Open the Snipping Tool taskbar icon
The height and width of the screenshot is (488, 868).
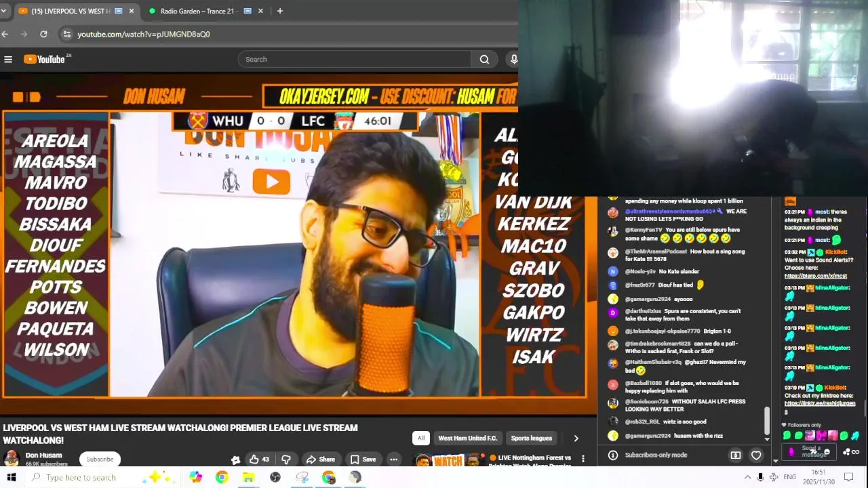coord(302,477)
